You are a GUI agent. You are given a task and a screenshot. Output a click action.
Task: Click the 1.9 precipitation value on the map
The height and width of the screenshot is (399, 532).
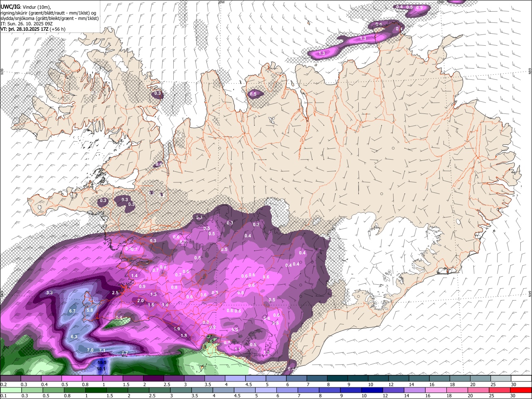click(x=177, y=329)
